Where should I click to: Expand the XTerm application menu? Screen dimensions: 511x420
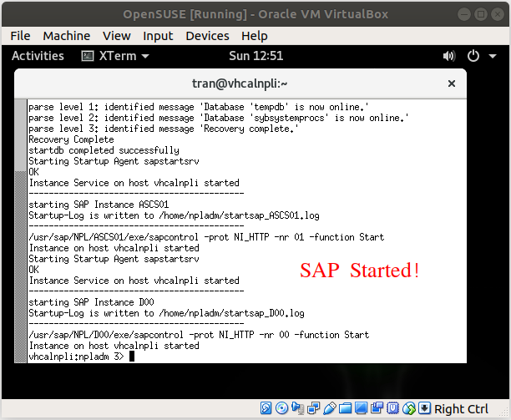(x=115, y=56)
